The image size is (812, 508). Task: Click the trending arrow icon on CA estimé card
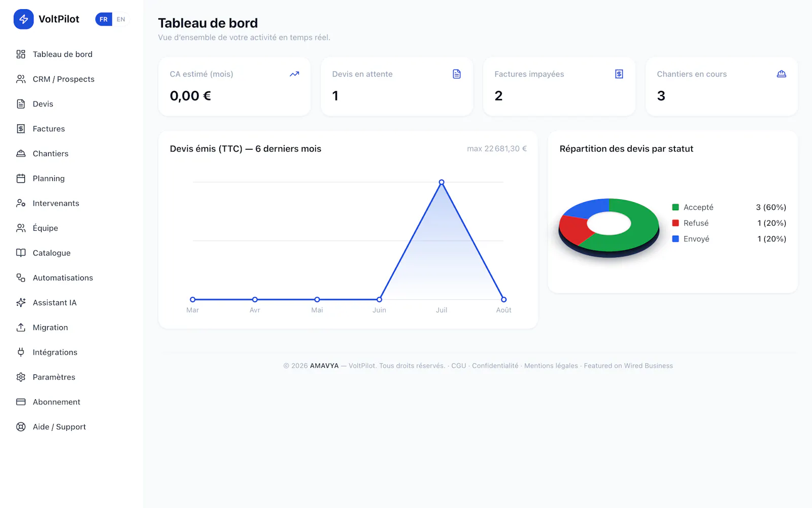coord(294,74)
